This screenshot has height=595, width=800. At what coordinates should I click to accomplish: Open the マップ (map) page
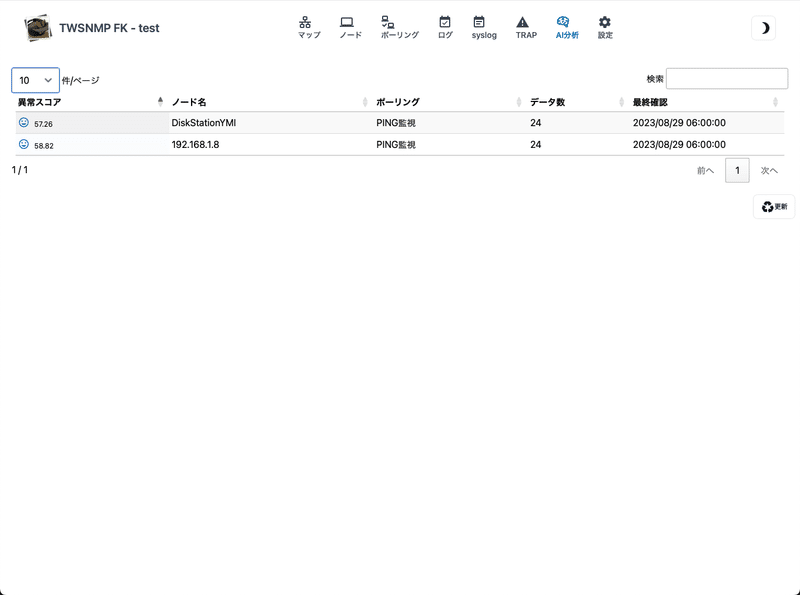[309, 28]
